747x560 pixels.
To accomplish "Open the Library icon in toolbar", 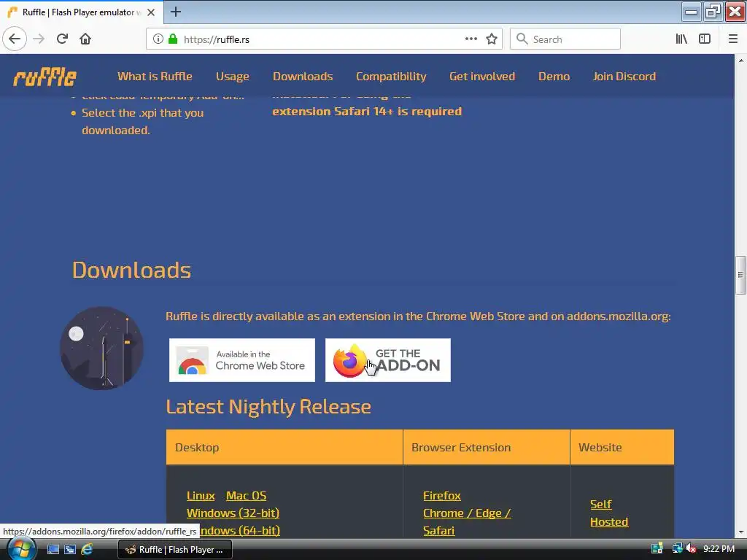I will coord(681,39).
